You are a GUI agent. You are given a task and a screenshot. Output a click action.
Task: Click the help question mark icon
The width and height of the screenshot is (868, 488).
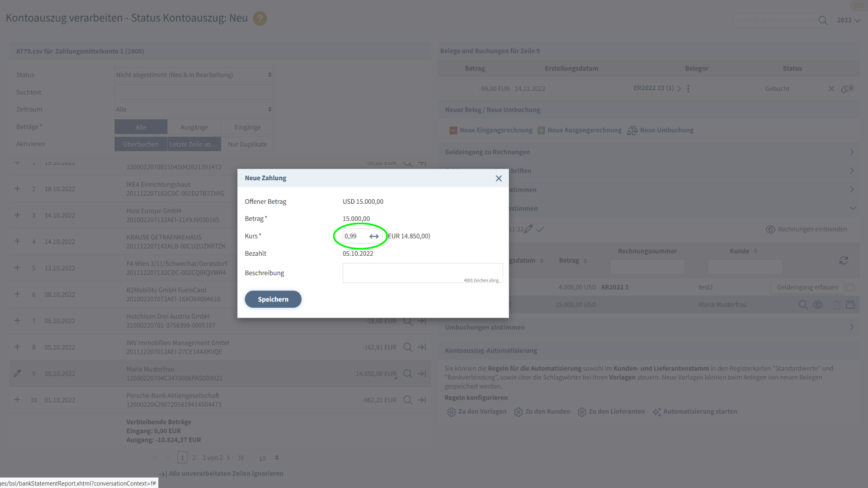click(259, 19)
